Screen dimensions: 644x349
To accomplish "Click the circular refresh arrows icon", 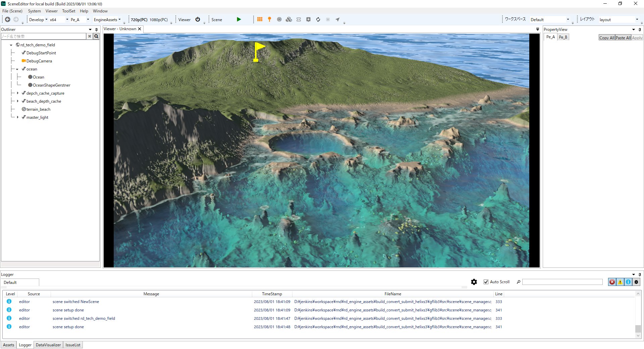I will coord(318,19).
